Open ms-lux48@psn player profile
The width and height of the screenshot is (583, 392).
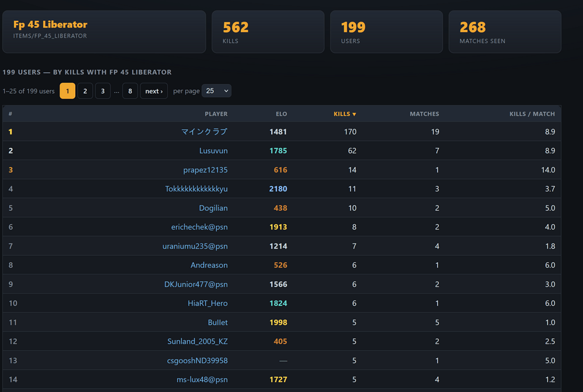202,380
